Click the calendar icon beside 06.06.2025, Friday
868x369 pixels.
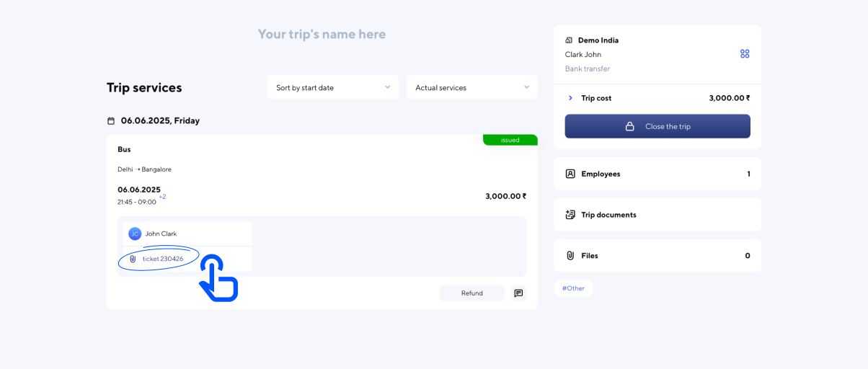click(111, 121)
